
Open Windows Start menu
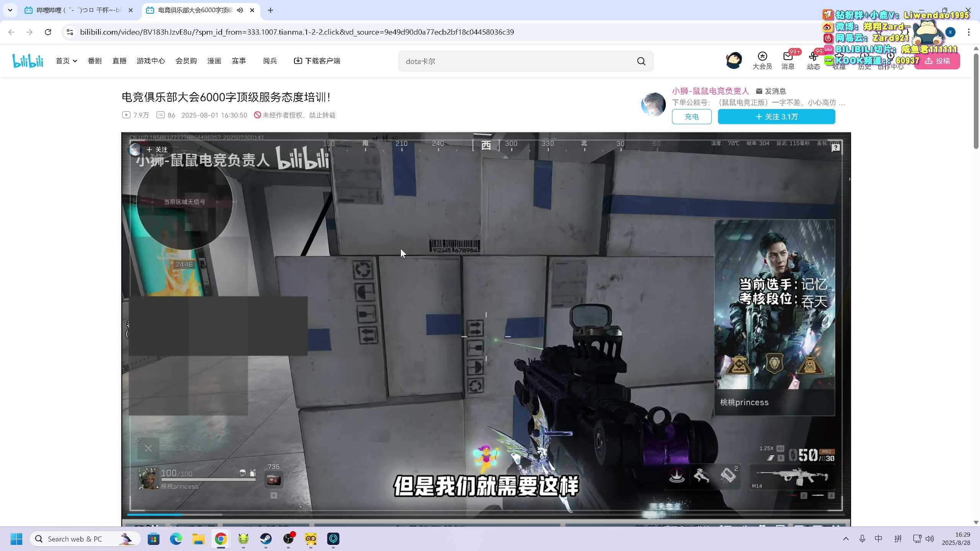pos(16,539)
